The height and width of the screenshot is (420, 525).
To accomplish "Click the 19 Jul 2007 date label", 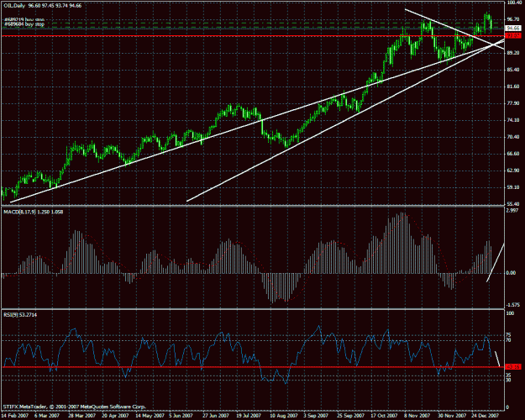I will tap(249, 415).
